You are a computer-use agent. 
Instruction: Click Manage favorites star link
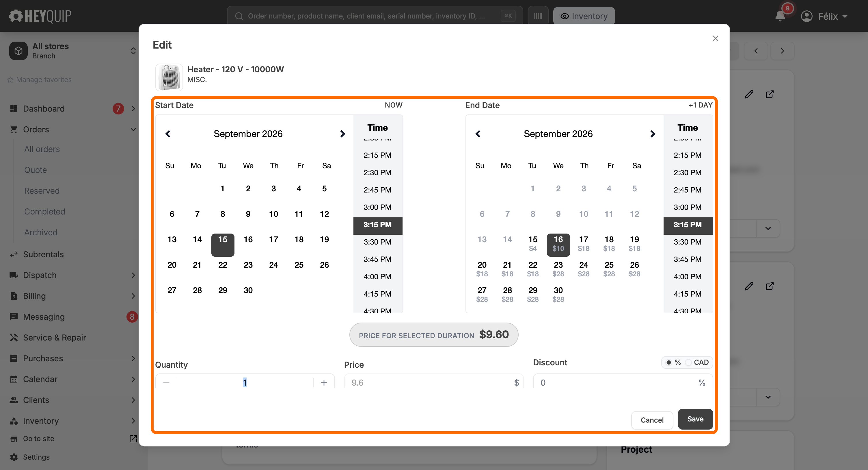click(40, 79)
